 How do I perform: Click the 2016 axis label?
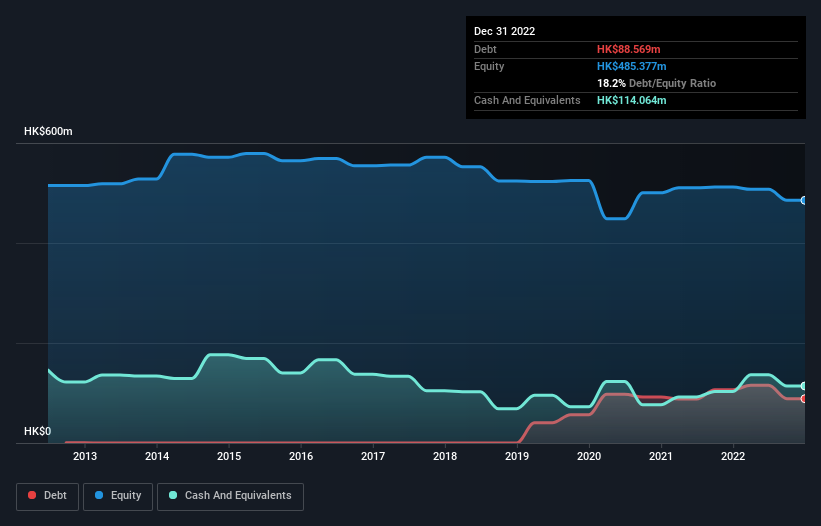(301, 456)
